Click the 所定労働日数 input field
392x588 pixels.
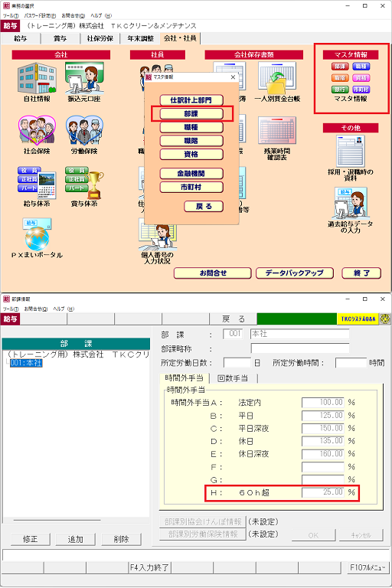click(237, 363)
